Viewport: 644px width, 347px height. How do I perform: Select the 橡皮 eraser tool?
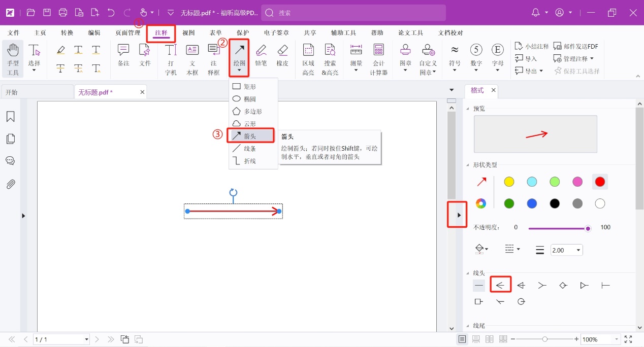[x=282, y=55]
